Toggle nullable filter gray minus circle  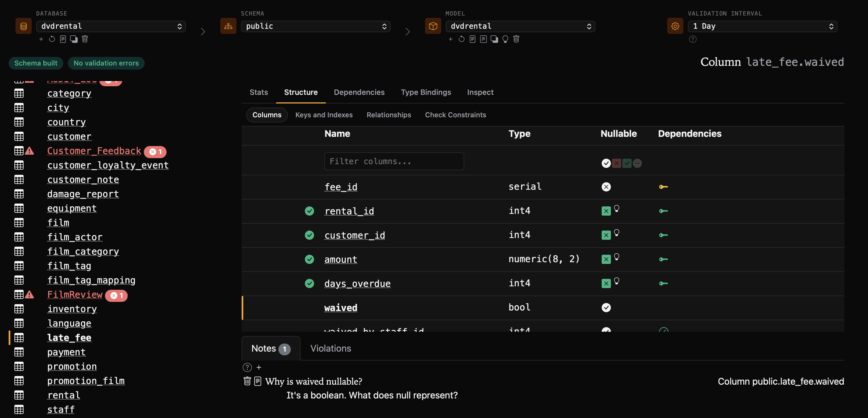637,163
